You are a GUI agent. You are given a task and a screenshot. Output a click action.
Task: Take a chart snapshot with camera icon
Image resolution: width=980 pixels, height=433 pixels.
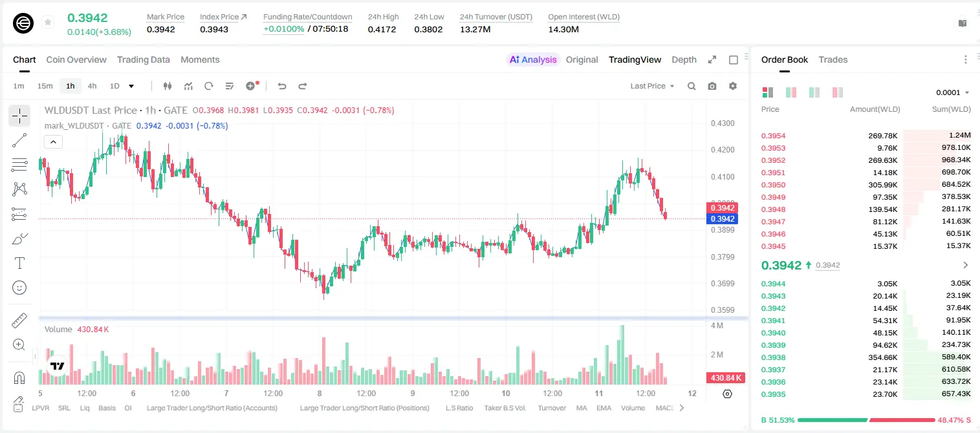click(712, 86)
